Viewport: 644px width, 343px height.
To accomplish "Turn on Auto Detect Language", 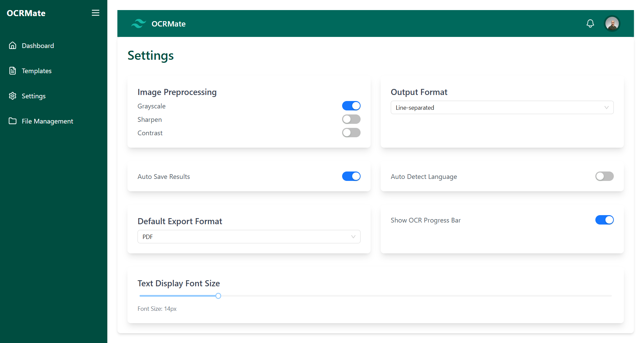I will tap(604, 176).
